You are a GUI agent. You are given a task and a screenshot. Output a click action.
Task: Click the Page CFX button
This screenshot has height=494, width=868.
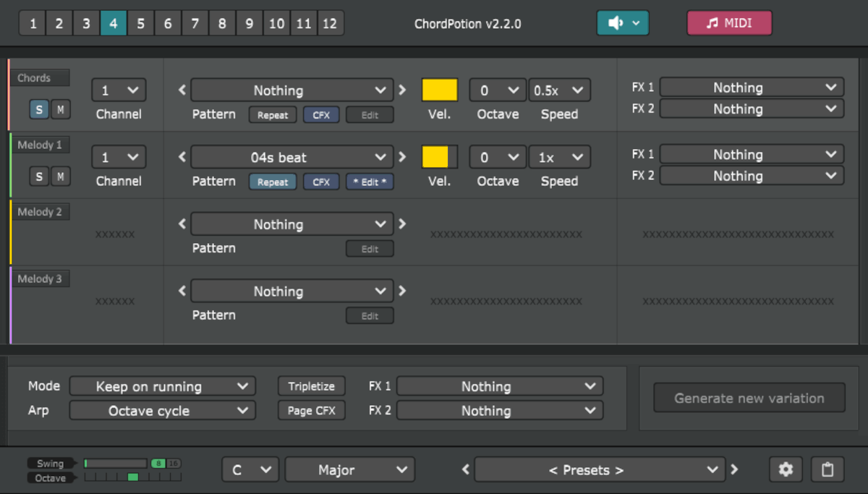point(312,410)
